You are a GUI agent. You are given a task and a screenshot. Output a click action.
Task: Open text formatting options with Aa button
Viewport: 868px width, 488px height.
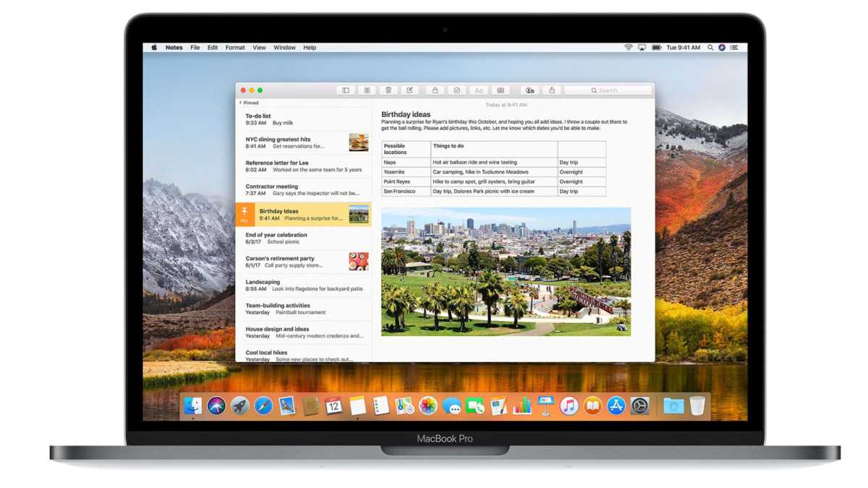click(x=478, y=90)
